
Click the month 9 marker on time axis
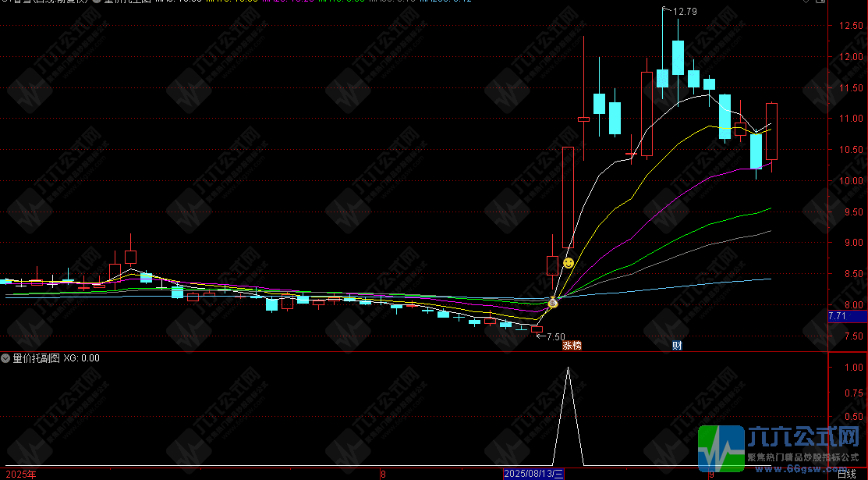pyautogui.click(x=711, y=475)
